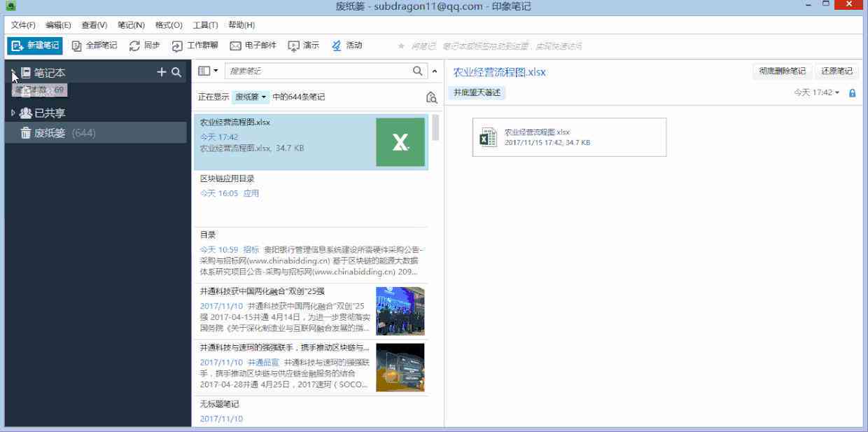Click the 应用 tag on 区块链应用目录 note
The height and width of the screenshot is (432, 868).
(x=251, y=193)
